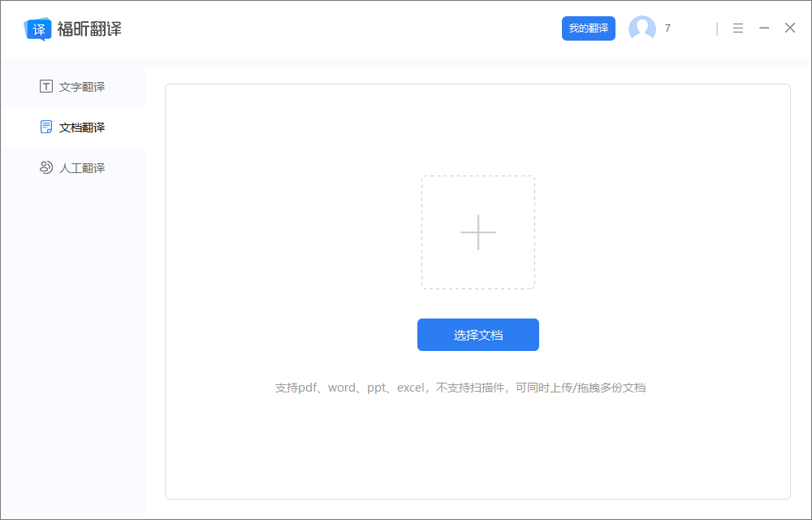Screen dimensions: 812x520
Task: Click the blue chat-bubble 译 logo
Action: (37, 28)
